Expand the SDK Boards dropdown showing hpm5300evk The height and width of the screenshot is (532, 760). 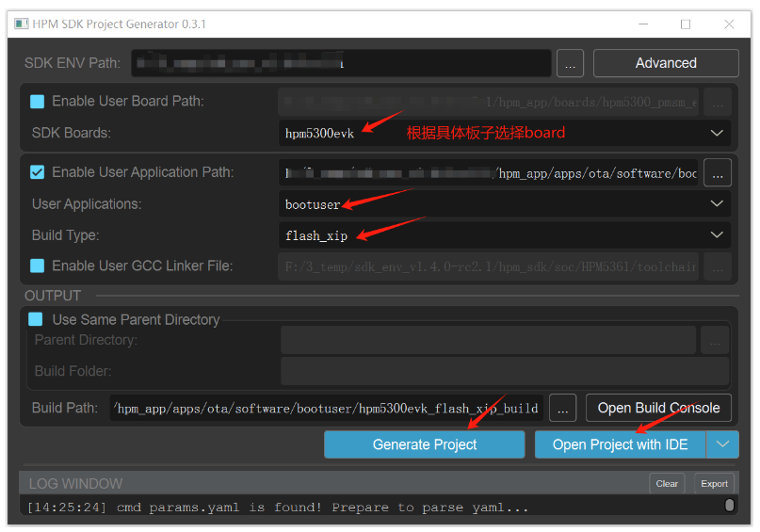click(505, 133)
